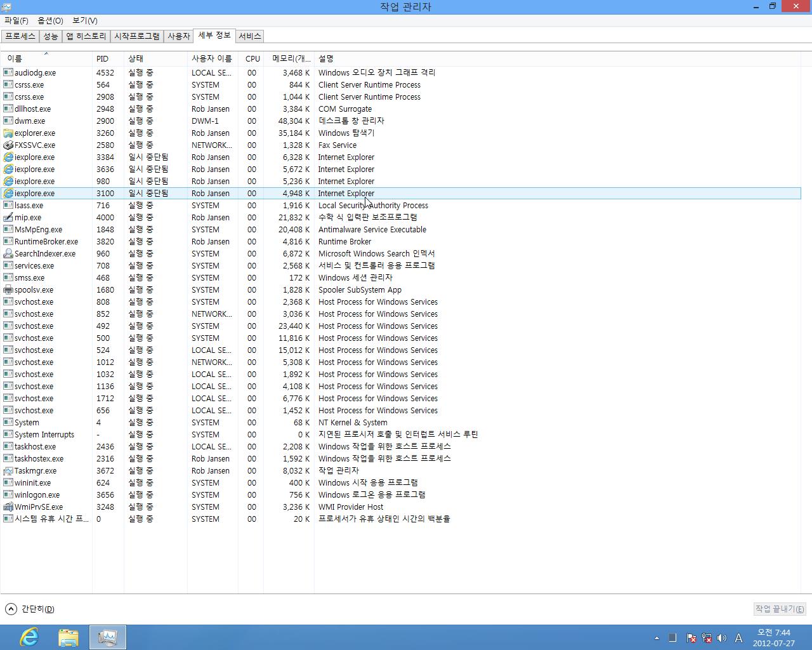
Task: Click the dllhost.exe process icon
Action: (x=8, y=109)
